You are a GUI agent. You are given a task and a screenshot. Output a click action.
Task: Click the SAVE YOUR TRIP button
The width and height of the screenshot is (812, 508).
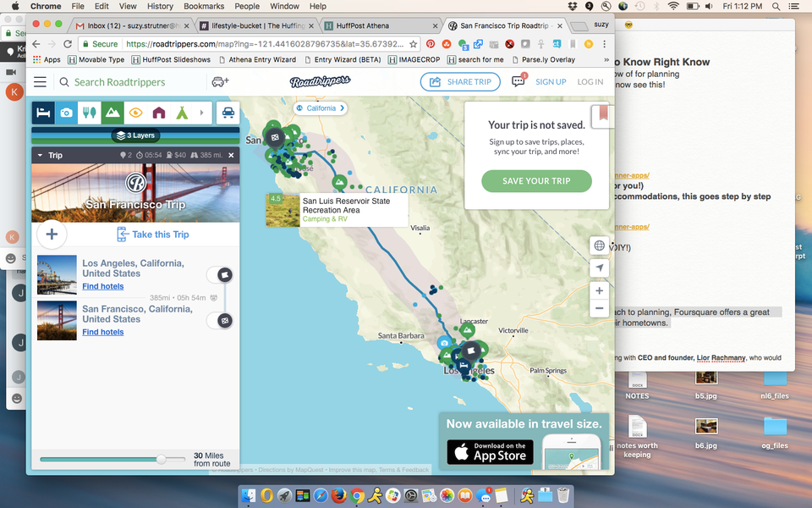pos(536,181)
